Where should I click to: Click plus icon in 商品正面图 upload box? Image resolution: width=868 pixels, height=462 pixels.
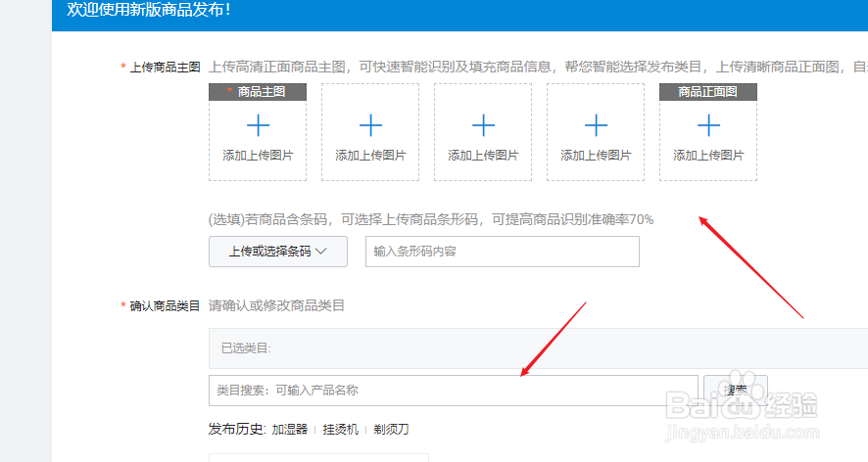708,125
